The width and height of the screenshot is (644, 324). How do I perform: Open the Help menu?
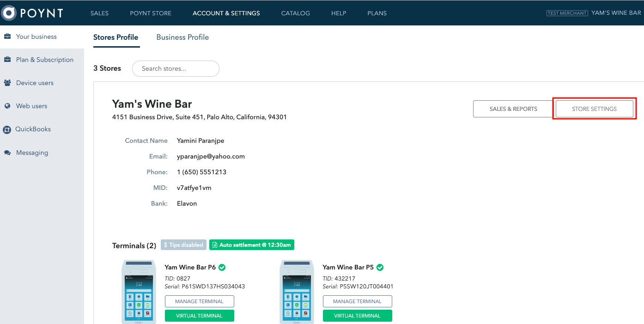[339, 13]
